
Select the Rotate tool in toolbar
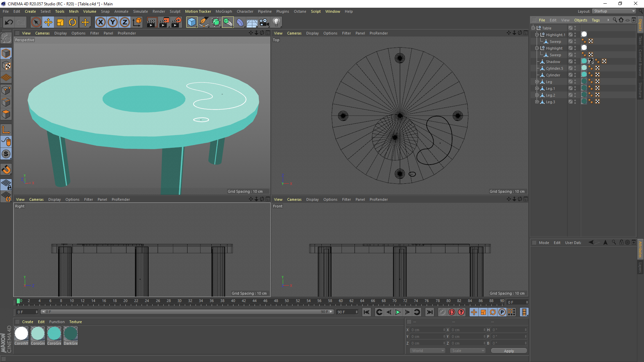72,22
